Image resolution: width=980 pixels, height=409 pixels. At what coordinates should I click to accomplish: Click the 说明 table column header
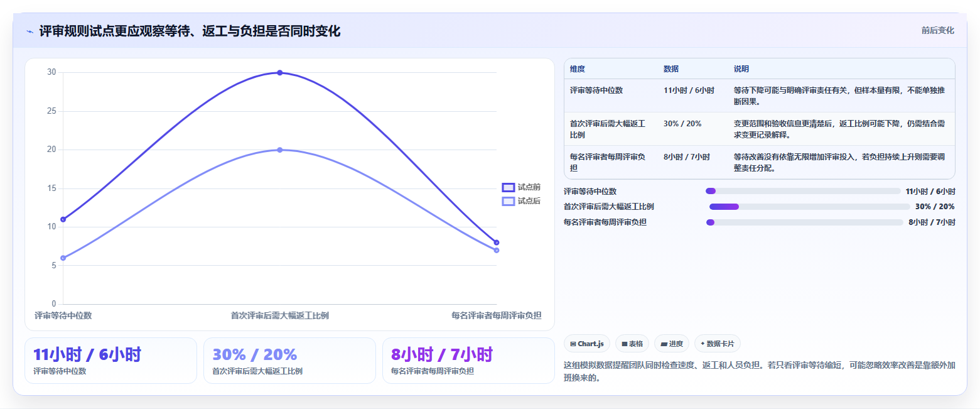741,69
